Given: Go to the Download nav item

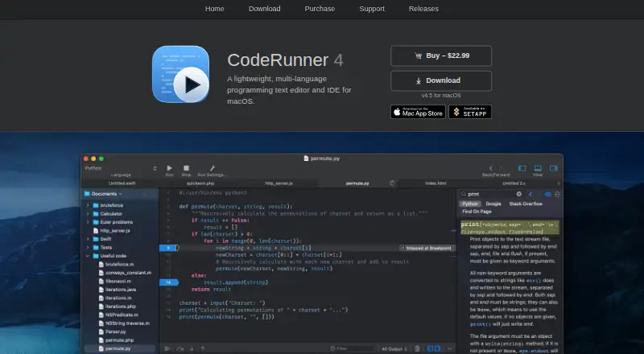Looking at the screenshot, I should (265, 9).
